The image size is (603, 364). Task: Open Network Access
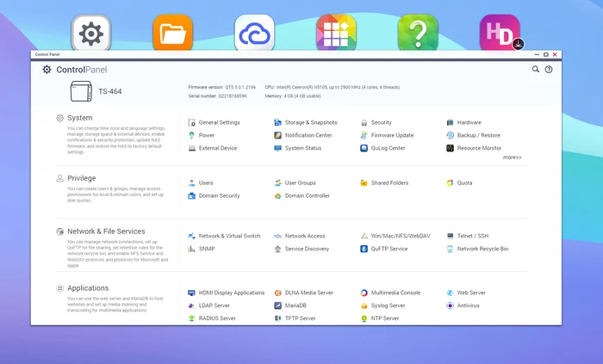point(299,236)
